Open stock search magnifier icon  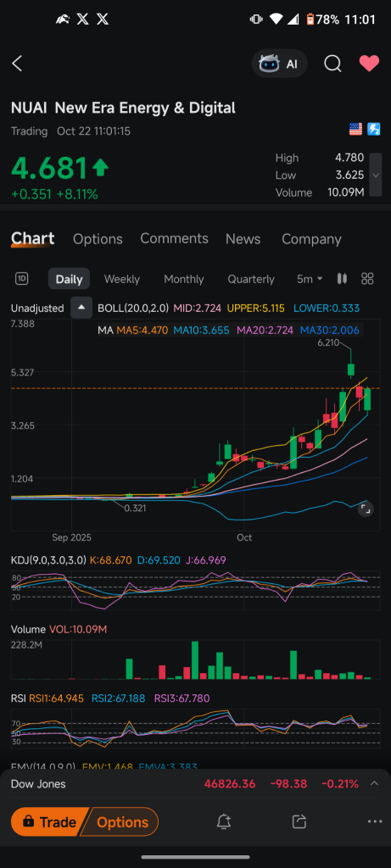click(x=332, y=64)
